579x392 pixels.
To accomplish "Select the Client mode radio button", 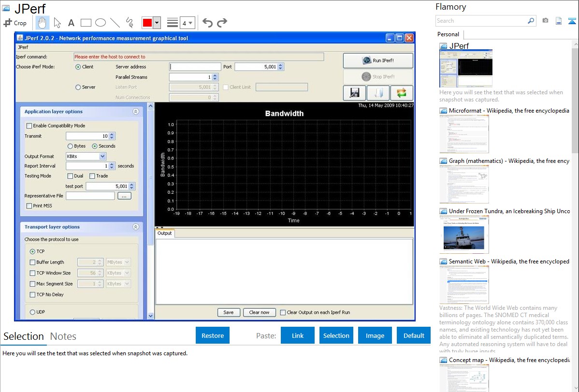I will click(78, 67).
